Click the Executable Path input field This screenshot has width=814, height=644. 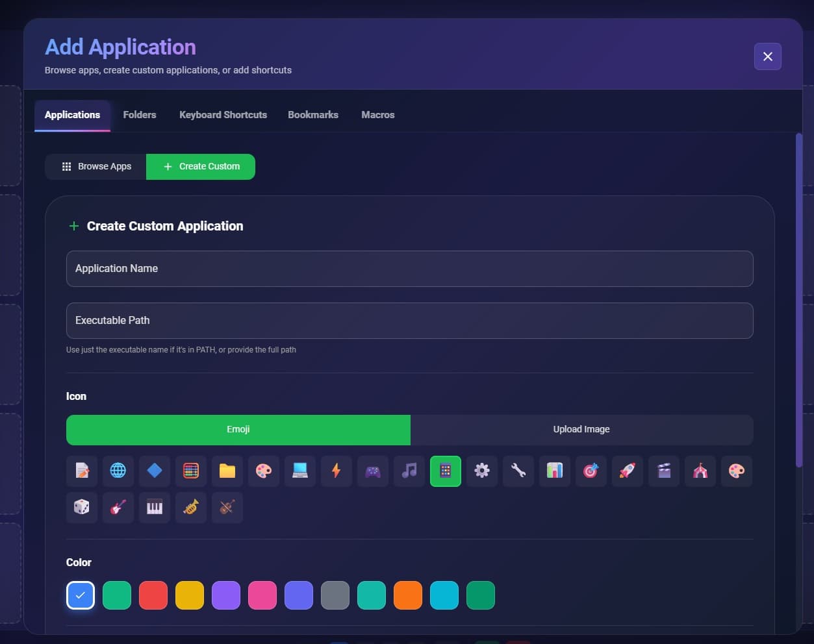point(409,320)
